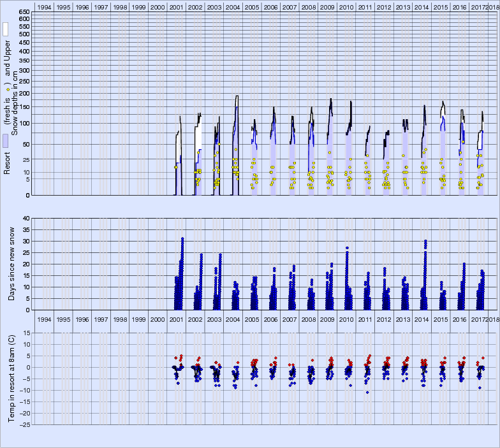Click the 2004 upper snow depth peak

(237, 96)
